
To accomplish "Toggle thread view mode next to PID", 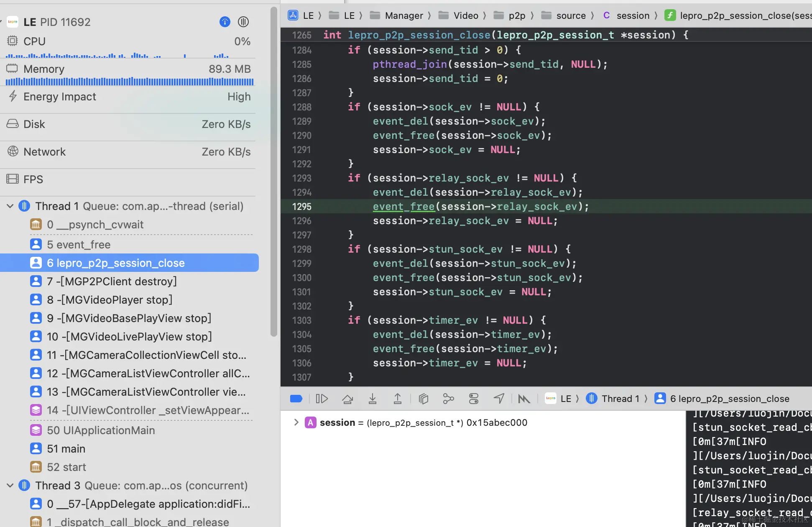I will coord(243,22).
